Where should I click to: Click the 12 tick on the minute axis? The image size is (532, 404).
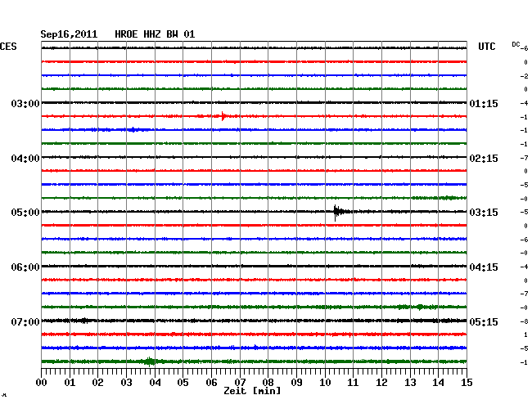pyautogui.click(x=381, y=383)
